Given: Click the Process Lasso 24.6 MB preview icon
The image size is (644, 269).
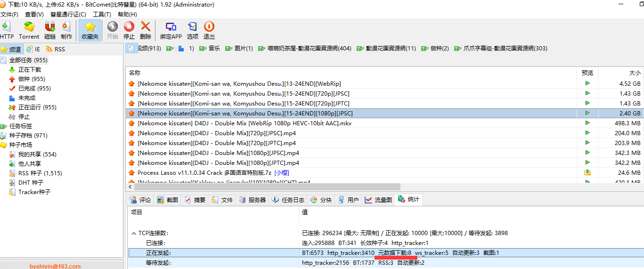Looking at the screenshot, I should [x=587, y=172].
